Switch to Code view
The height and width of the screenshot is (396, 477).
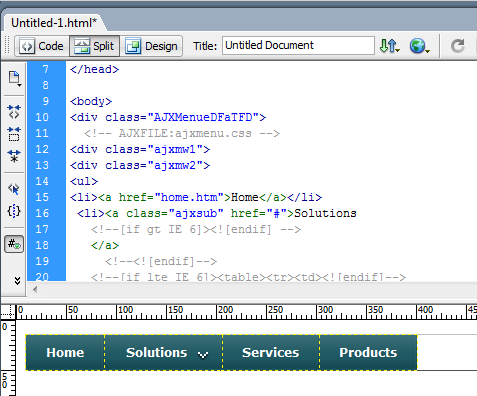[42, 46]
